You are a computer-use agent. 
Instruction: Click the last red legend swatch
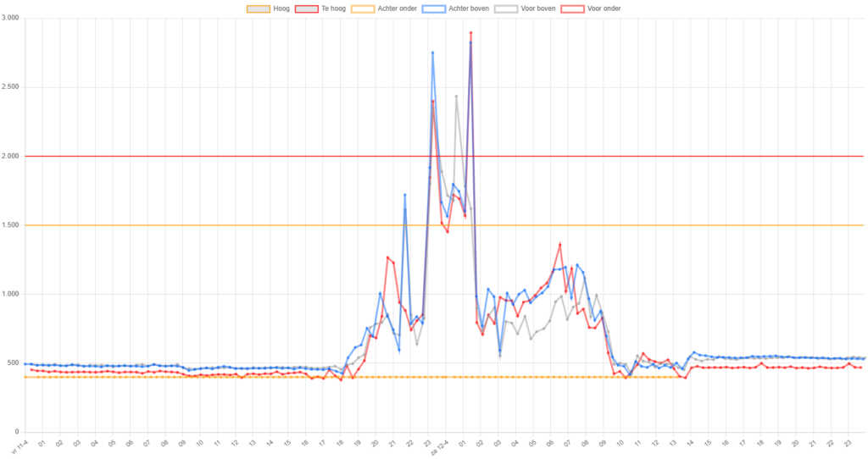click(x=572, y=8)
